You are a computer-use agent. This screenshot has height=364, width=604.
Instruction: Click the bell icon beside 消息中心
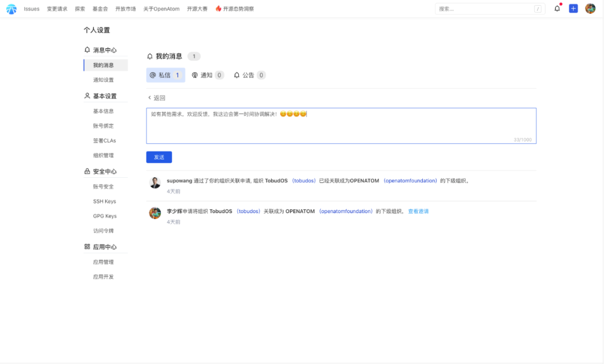pyautogui.click(x=87, y=50)
